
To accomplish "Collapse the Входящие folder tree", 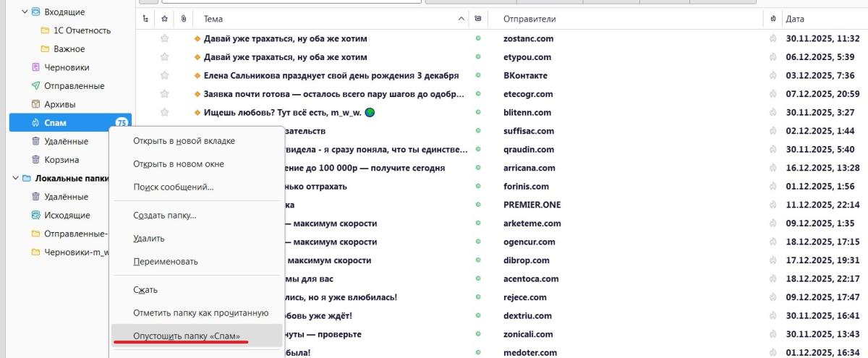I will (x=25, y=12).
